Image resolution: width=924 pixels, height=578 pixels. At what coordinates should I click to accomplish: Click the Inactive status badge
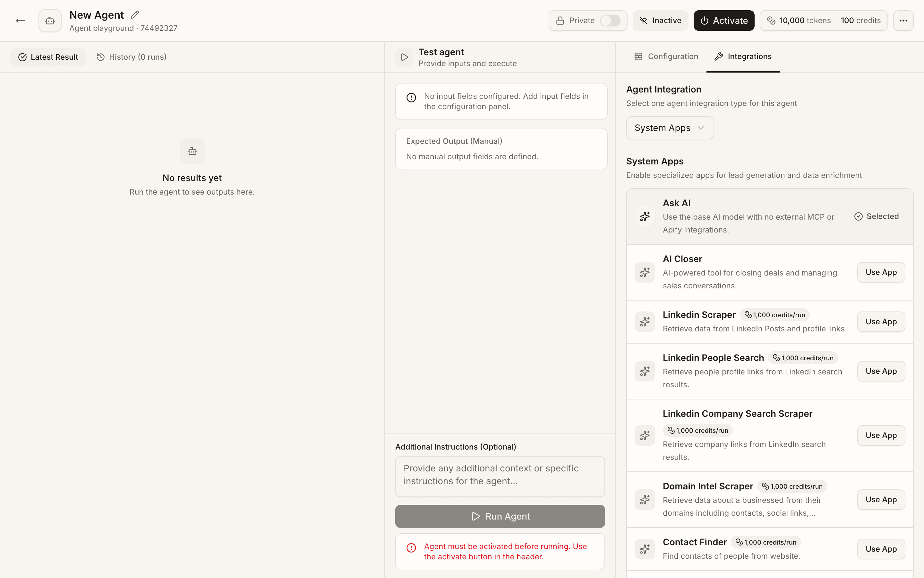click(x=660, y=21)
